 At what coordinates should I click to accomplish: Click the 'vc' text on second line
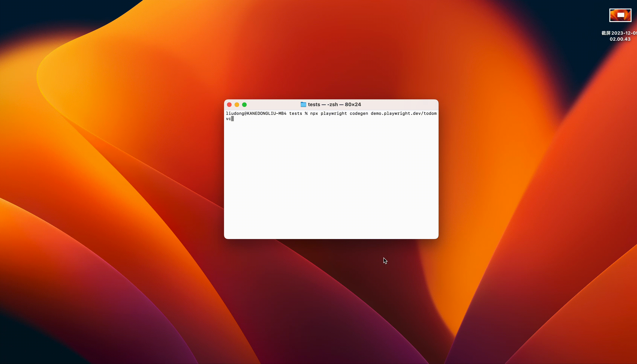point(228,119)
